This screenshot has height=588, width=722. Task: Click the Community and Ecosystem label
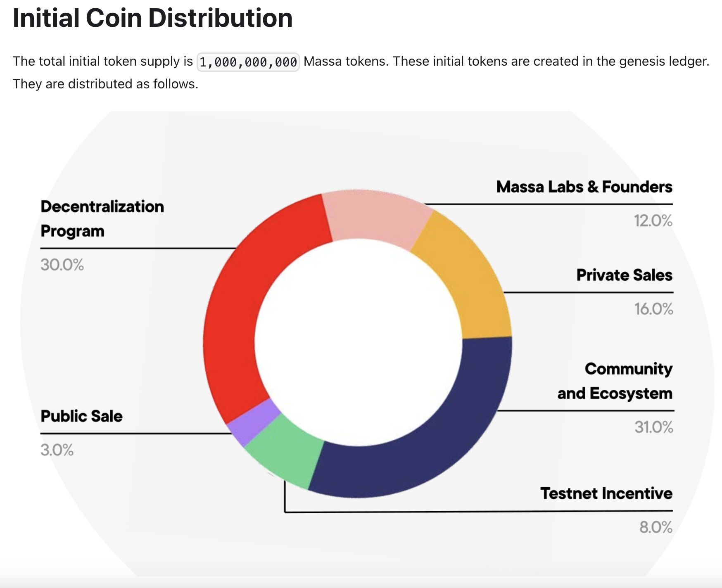(615, 381)
